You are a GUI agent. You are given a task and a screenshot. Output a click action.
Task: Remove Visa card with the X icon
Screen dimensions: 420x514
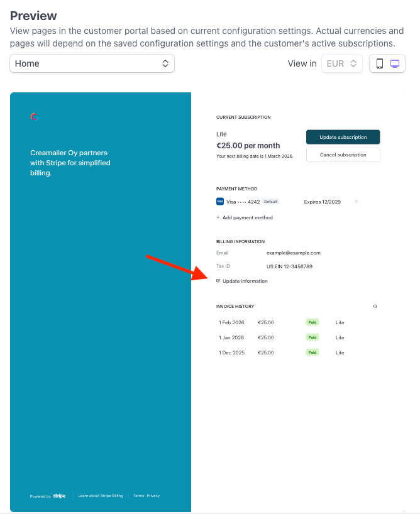click(x=356, y=202)
